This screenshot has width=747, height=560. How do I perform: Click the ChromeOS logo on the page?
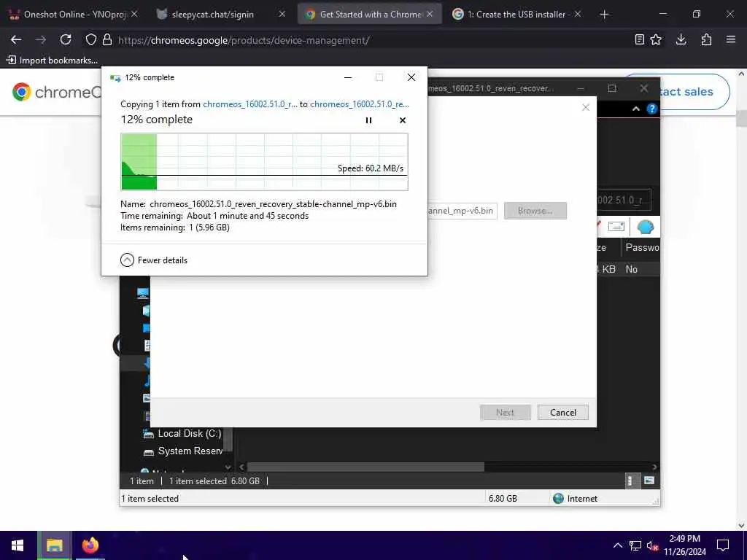pos(56,92)
